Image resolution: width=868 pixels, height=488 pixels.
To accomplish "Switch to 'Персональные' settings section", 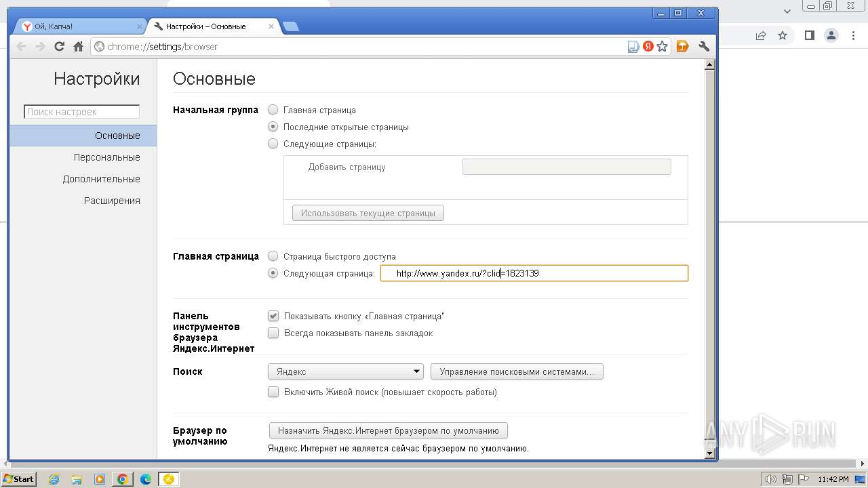I will [106, 157].
